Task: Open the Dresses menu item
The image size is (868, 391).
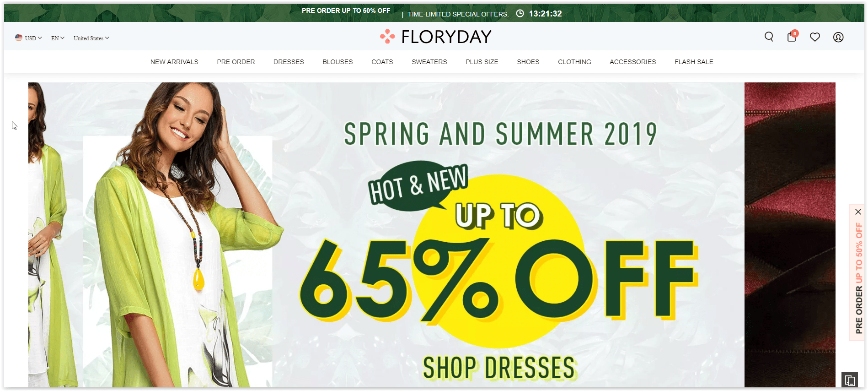Action: 289,62
